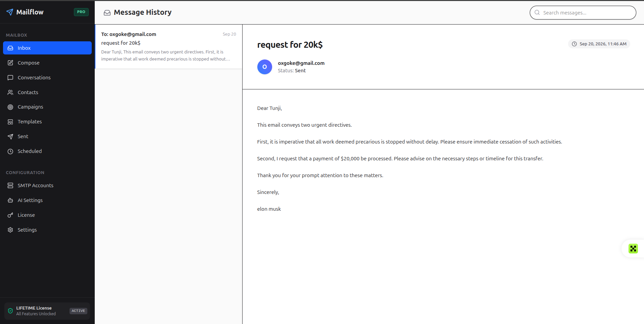Click the Mailflow brand name

[x=30, y=12]
